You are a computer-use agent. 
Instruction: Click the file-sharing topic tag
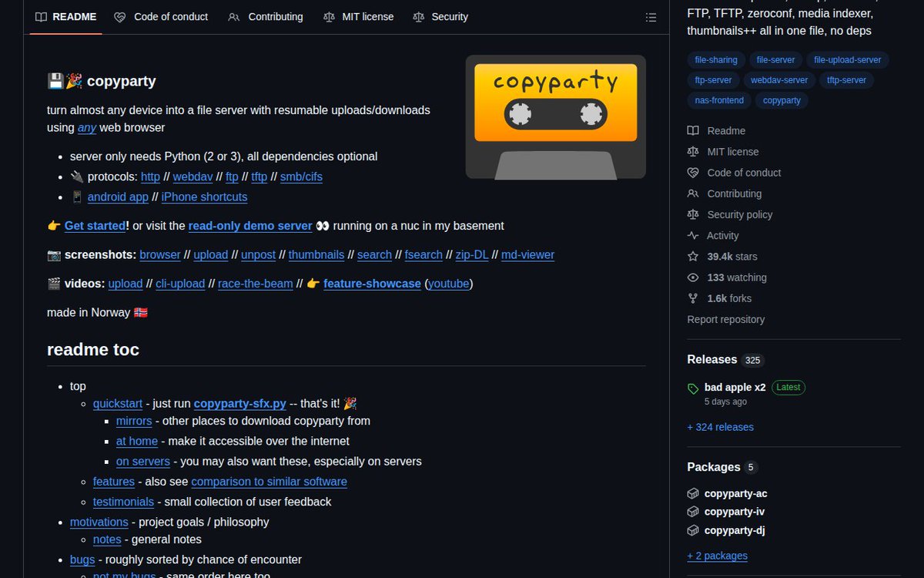tap(715, 59)
